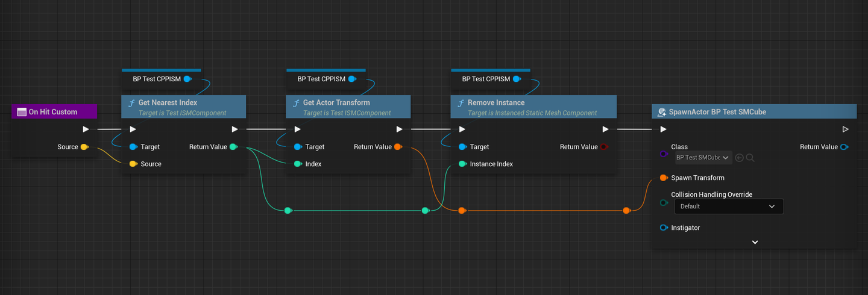This screenshot has width=868, height=295.
Task: Click Target pin on Remove Instance
Action: 462,147
